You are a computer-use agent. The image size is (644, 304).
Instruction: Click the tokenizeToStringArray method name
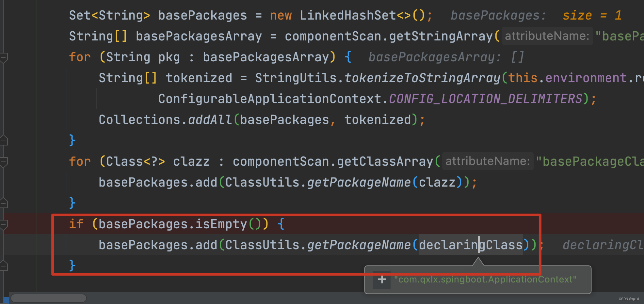pos(423,78)
